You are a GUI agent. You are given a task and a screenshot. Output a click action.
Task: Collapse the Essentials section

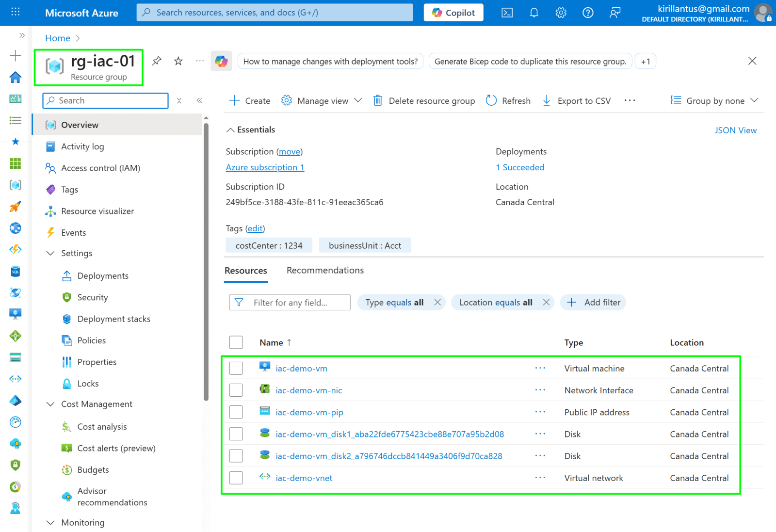(x=231, y=130)
